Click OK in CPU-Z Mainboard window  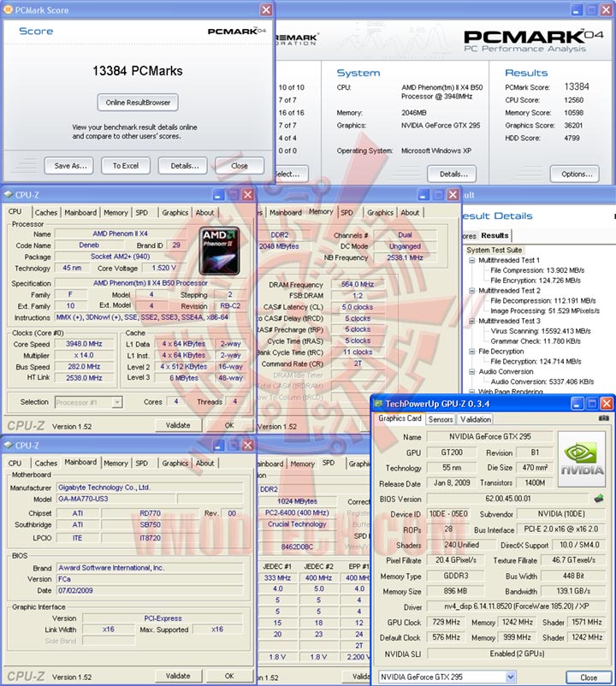(229, 676)
